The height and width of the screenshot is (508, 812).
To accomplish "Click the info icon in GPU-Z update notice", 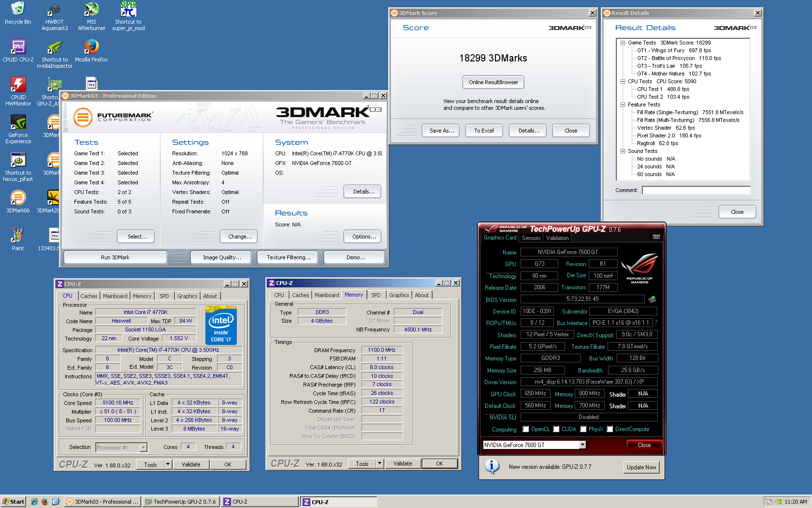I will tap(492, 467).
